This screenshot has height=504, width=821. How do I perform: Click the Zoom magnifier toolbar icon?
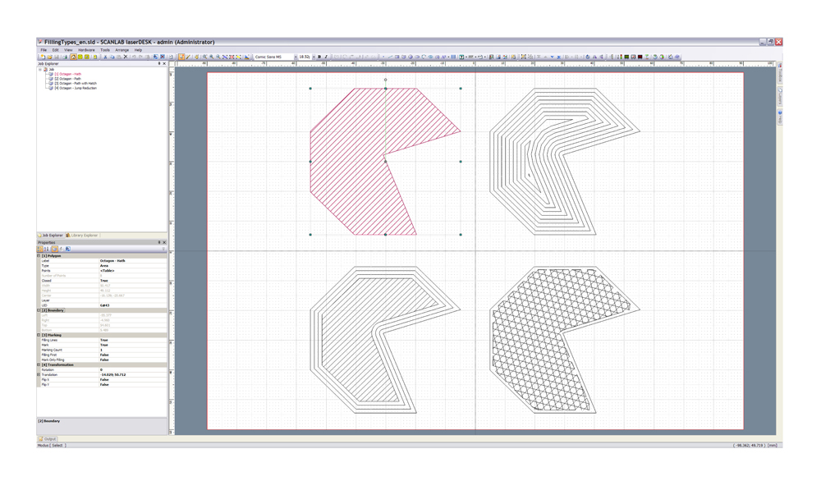(x=205, y=57)
